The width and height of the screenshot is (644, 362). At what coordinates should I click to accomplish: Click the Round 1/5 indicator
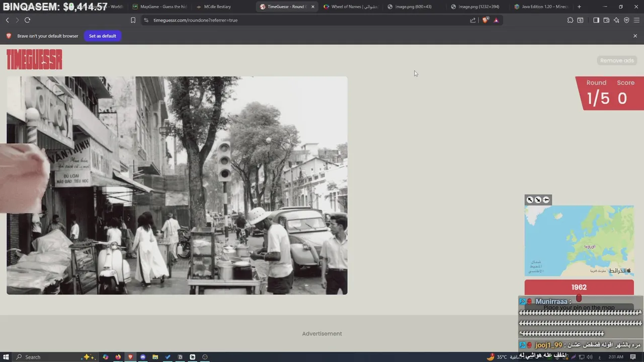[598, 94]
